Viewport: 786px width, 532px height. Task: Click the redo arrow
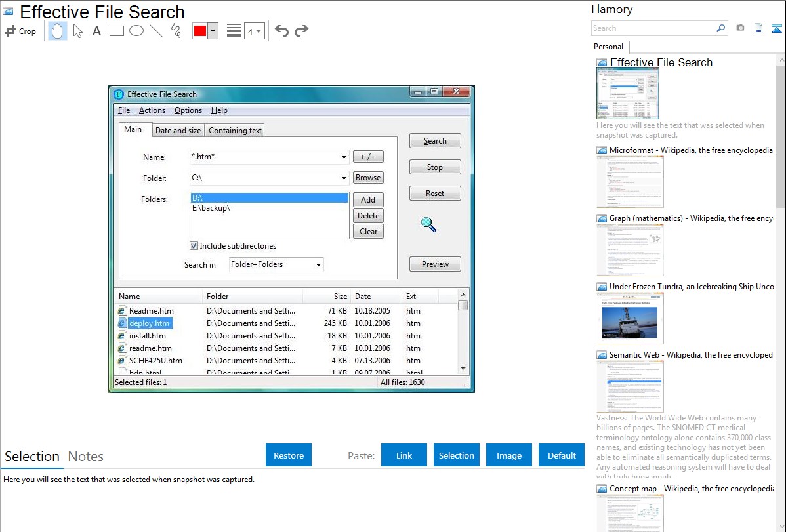(301, 31)
